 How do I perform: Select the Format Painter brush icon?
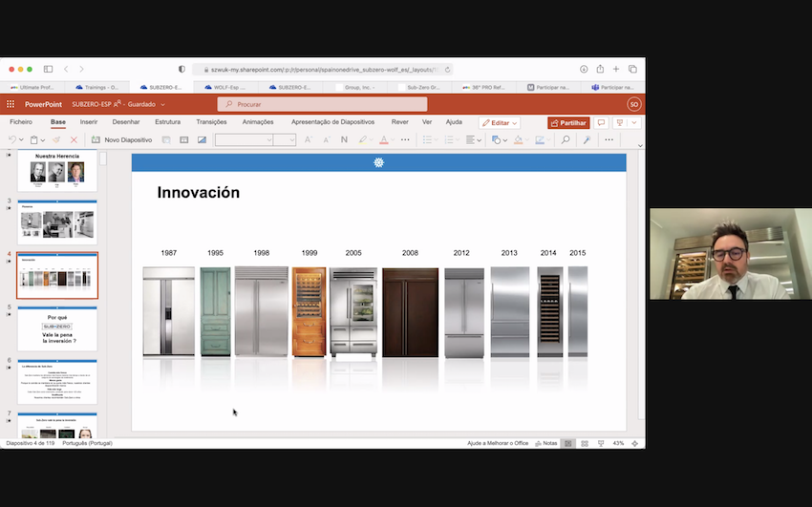56,139
